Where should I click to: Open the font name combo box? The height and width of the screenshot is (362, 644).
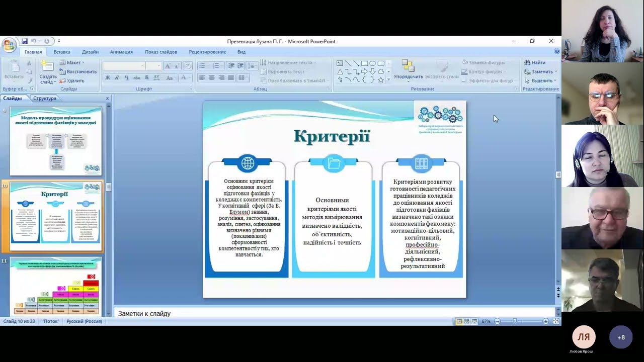click(124, 66)
